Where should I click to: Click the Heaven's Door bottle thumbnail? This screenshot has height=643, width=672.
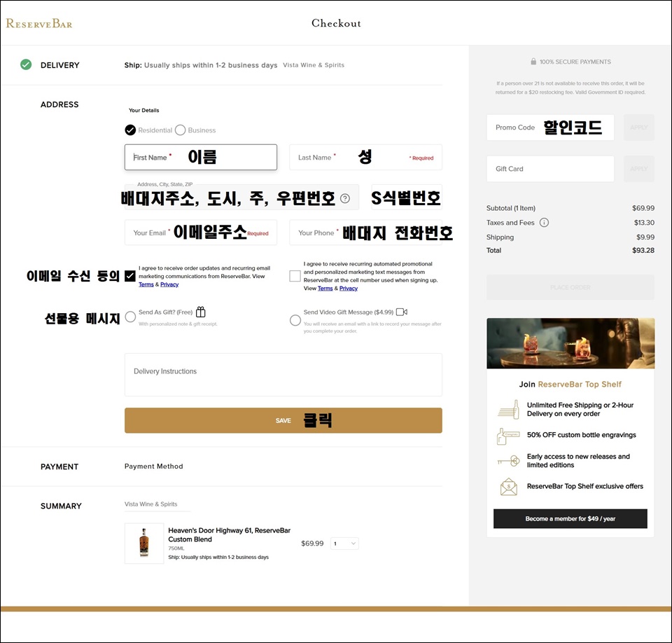144,543
